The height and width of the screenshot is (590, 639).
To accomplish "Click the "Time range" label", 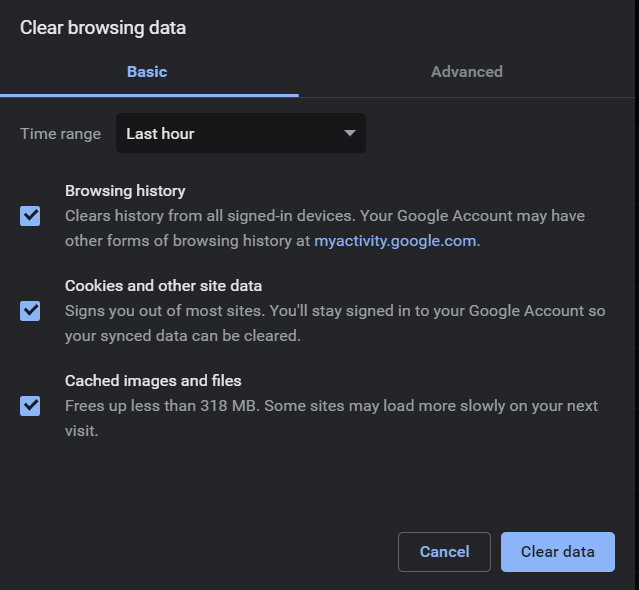I will (60, 134).
